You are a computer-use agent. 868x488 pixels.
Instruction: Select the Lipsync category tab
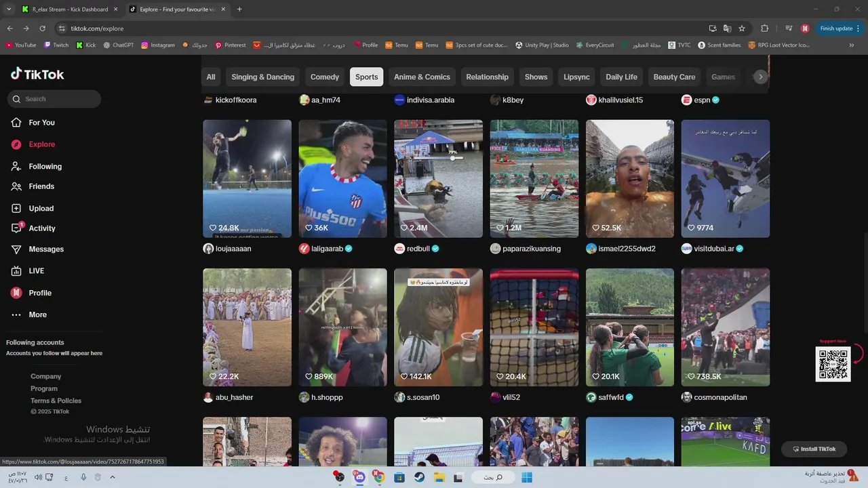tap(576, 77)
